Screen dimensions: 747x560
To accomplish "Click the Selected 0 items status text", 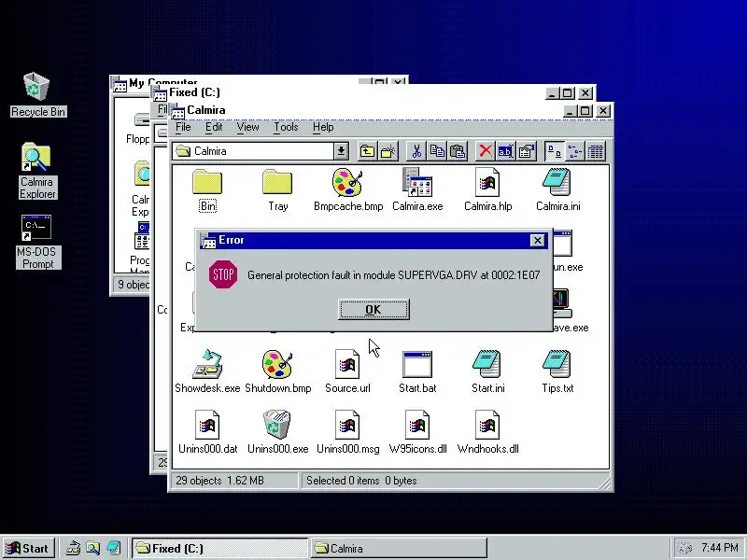I will pos(361,481).
